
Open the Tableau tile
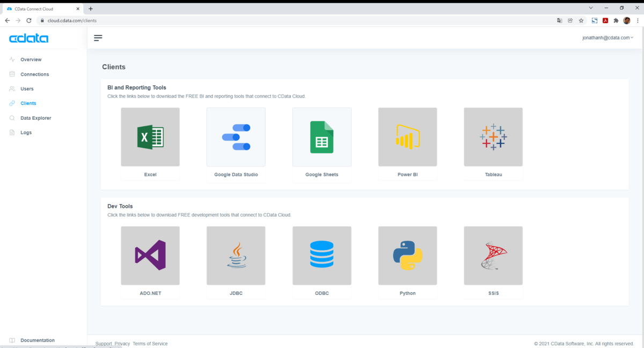pos(493,137)
